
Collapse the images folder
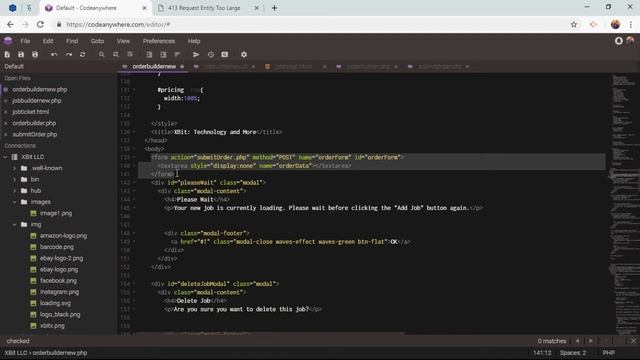pyautogui.click(x=15, y=202)
